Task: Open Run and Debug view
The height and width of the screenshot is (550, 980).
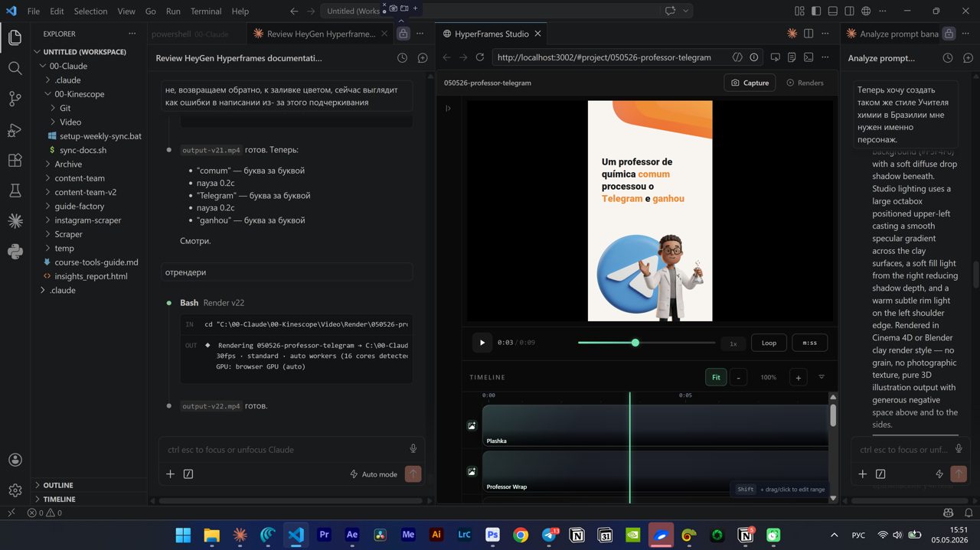Action: (x=15, y=130)
